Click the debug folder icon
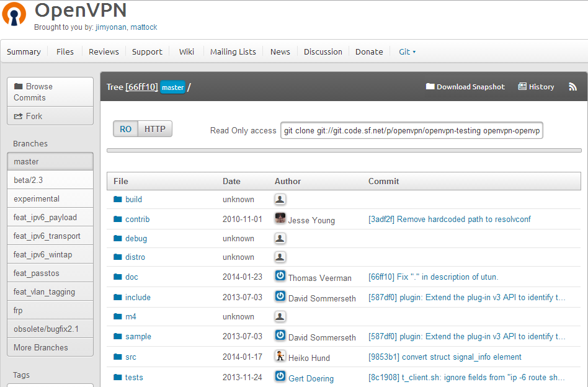Viewport: 588px width, 387px height. [118, 238]
